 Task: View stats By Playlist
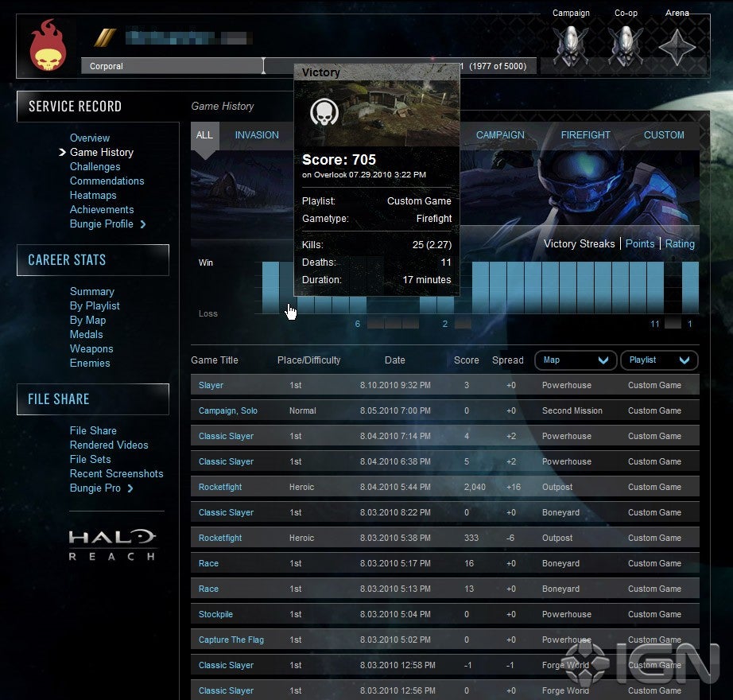click(x=95, y=305)
